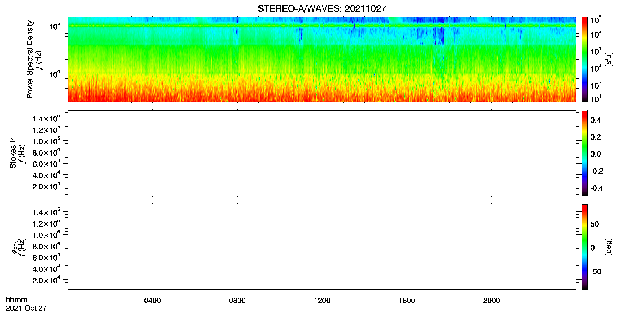The image size is (644, 332).
Task: Click the Power Spectral Density colorbar
Action: 585,59
